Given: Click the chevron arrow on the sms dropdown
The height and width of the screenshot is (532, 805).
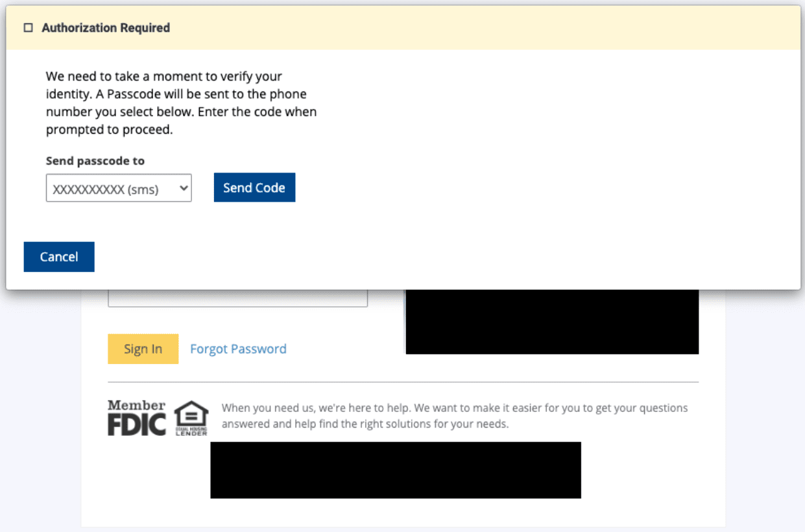Looking at the screenshot, I should (x=184, y=188).
